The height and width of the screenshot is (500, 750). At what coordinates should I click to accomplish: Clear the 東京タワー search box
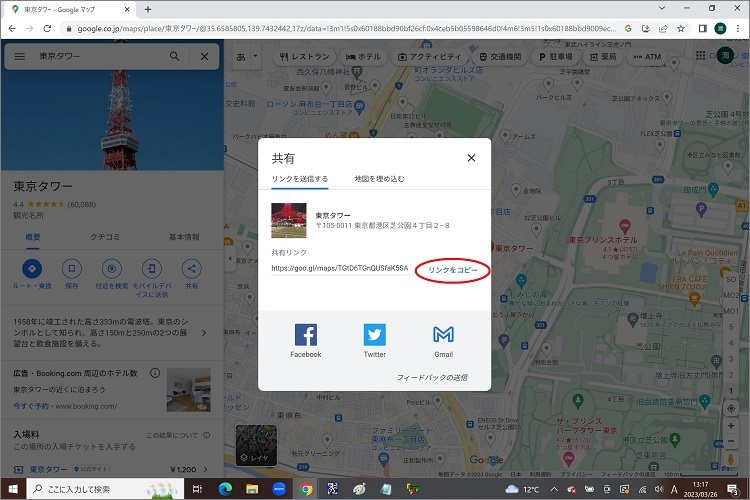[204, 56]
